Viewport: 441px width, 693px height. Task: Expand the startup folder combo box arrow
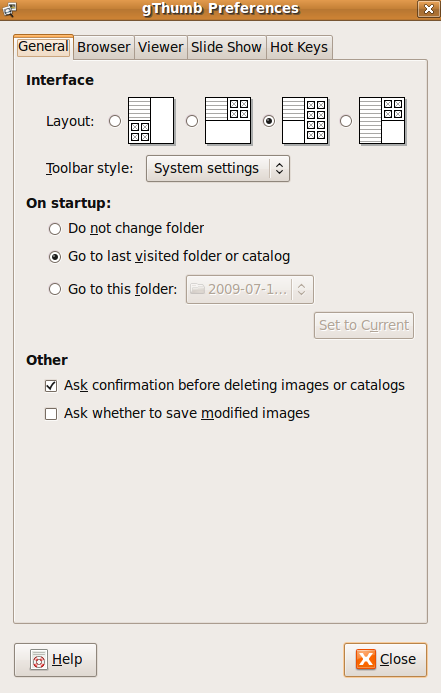[301, 289]
